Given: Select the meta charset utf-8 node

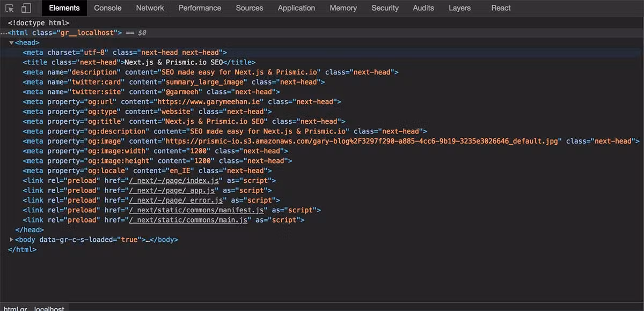Looking at the screenshot, I should 125,53.
